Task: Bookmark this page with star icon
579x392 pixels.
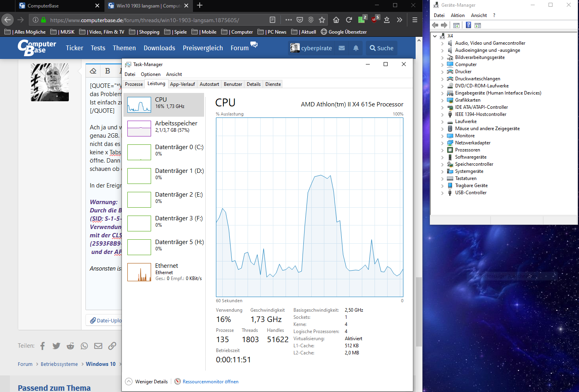Action: (322, 20)
